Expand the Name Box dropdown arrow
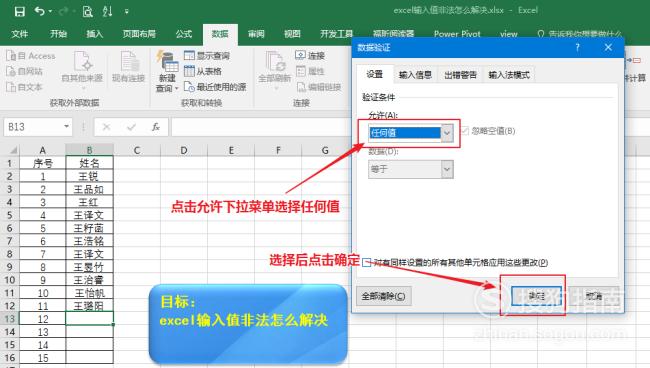650x368 pixels. 66,127
